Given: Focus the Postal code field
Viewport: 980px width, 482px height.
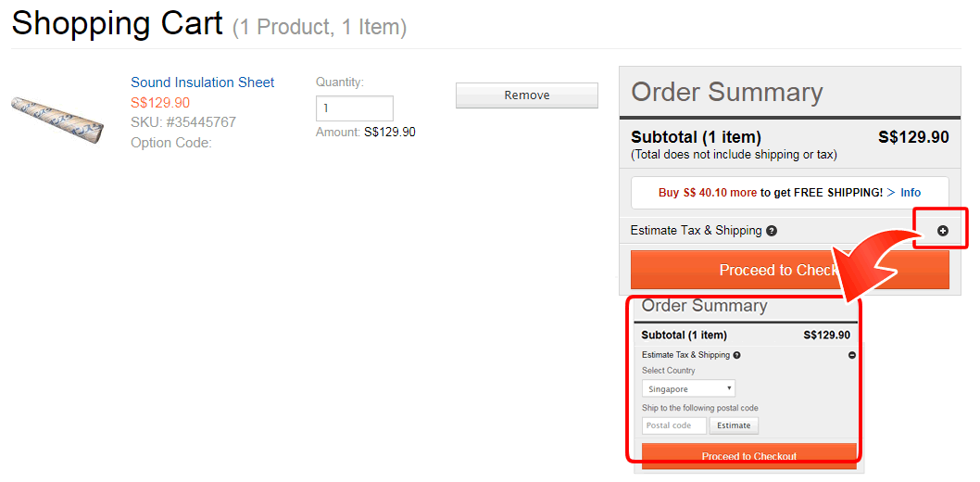Looking at the screenshot, I should 673,425.
